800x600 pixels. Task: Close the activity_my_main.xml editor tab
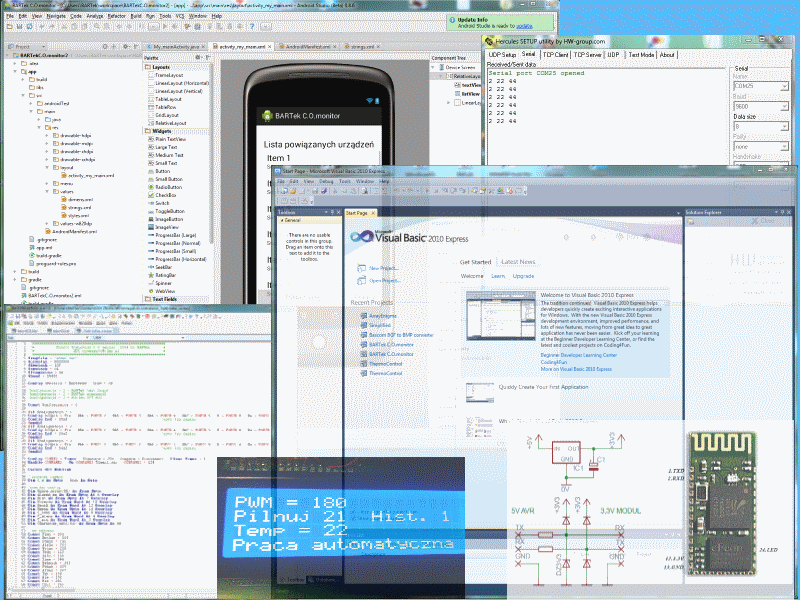[x=269, y=46]
